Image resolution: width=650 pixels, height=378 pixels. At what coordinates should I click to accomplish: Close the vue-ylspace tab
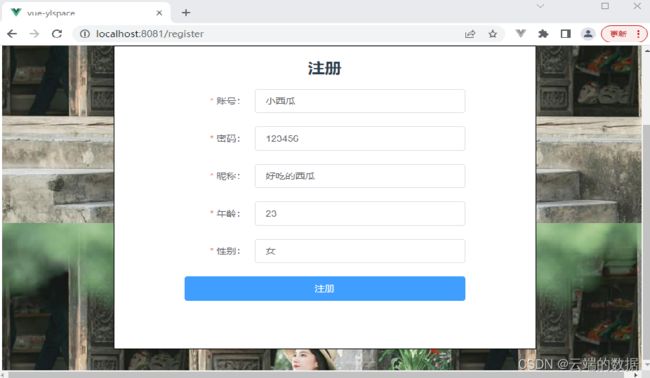click(159, 13)
